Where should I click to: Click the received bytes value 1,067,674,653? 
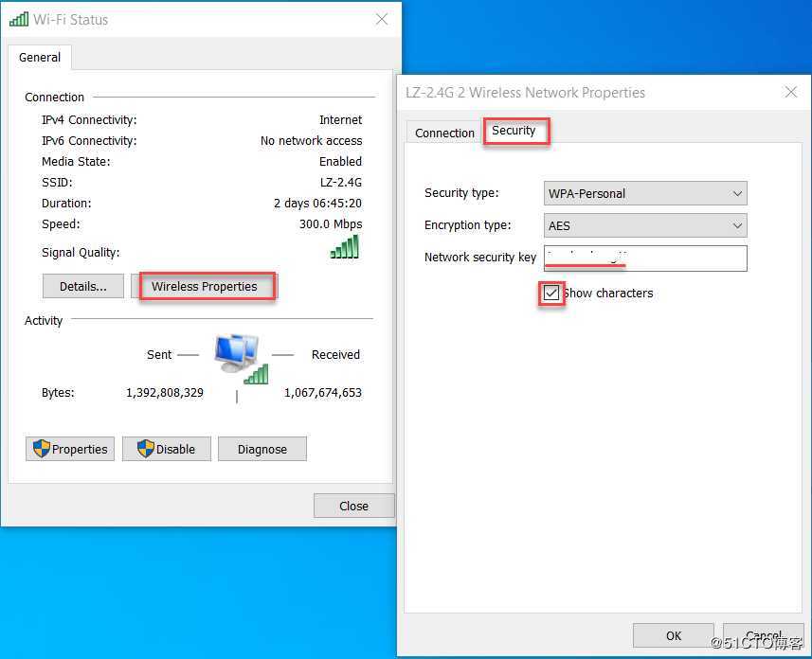point(323,392)
